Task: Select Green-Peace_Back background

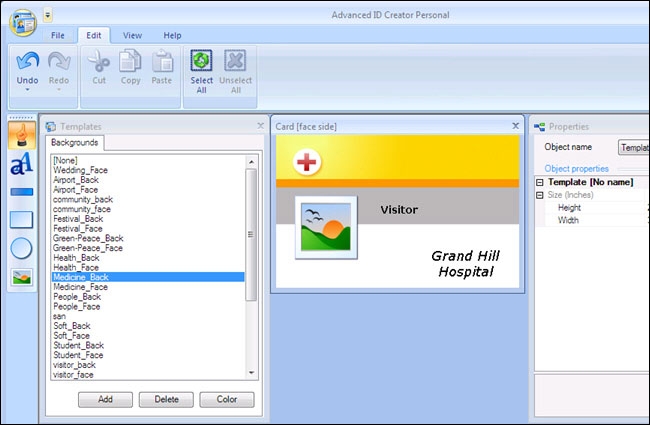Action: (148, 238)
